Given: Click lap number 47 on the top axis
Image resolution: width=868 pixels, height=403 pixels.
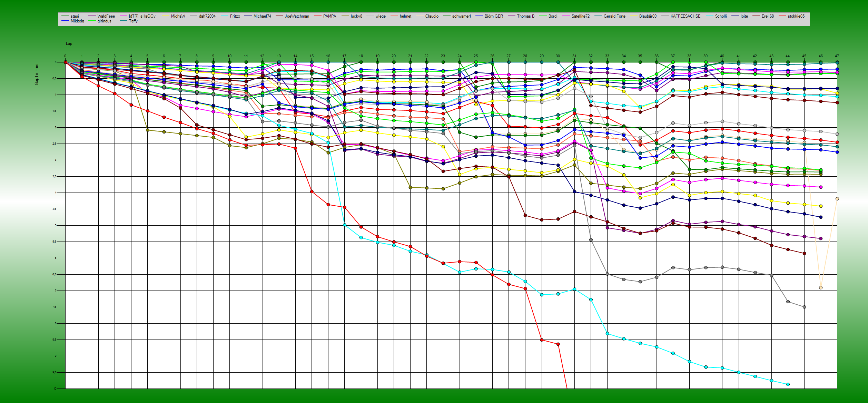Looking at the screenshot, I should point(837,56).
